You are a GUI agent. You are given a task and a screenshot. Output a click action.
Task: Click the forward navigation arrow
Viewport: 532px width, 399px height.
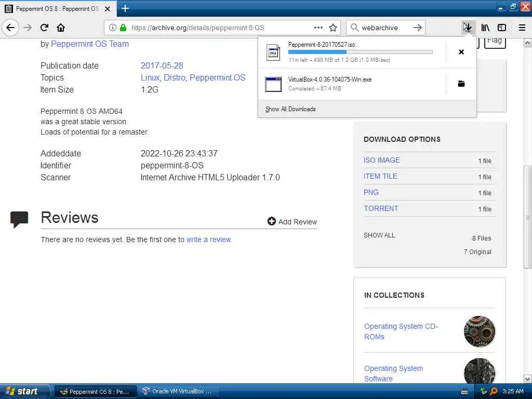(28, 28)
